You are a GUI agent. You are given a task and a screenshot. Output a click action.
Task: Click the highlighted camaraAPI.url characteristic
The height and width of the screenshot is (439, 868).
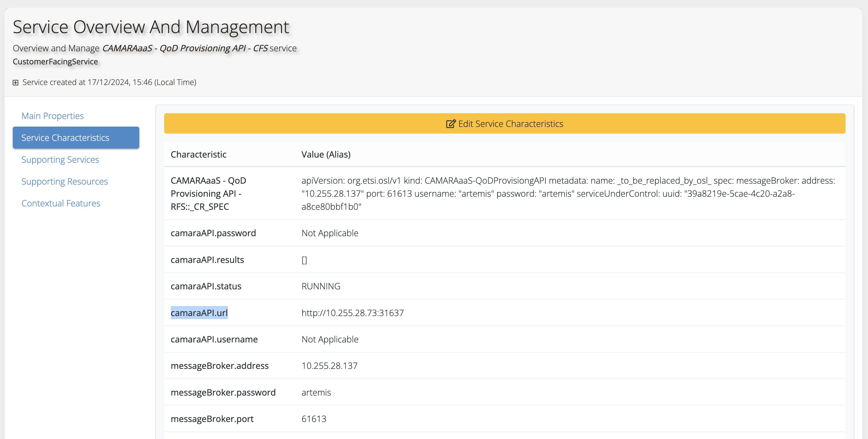[199, 313]
